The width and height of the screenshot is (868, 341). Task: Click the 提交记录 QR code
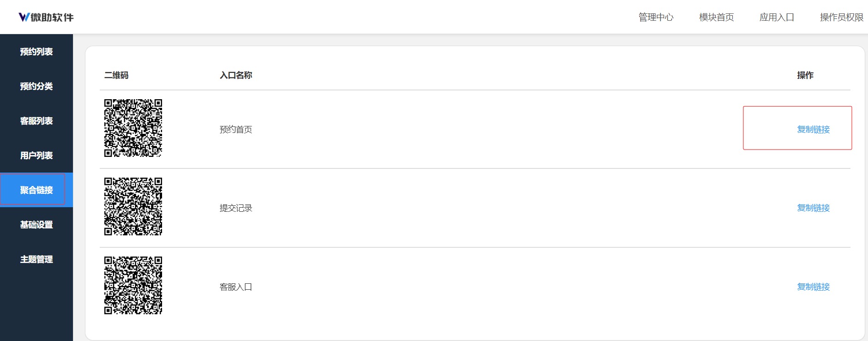coord(133,207)
